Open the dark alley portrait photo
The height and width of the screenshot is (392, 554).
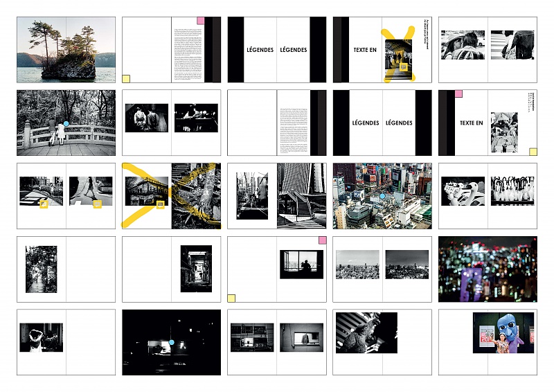click(x=196, y=269)
